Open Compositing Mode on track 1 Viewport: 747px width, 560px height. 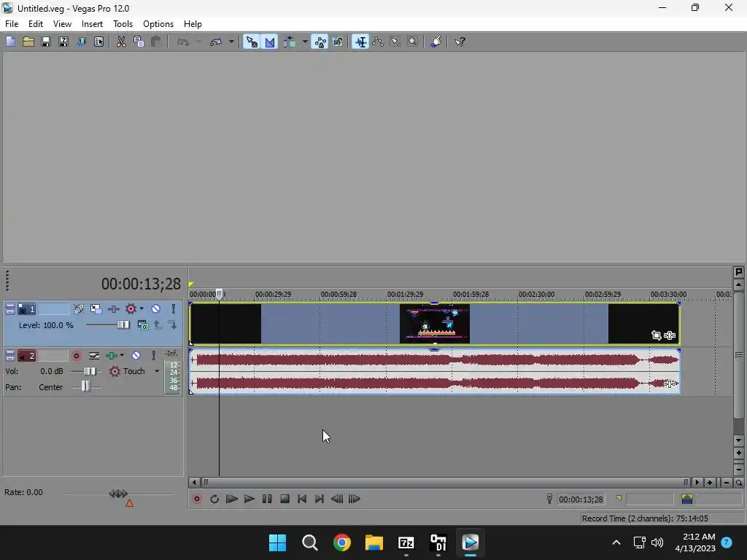click(142, 324)
